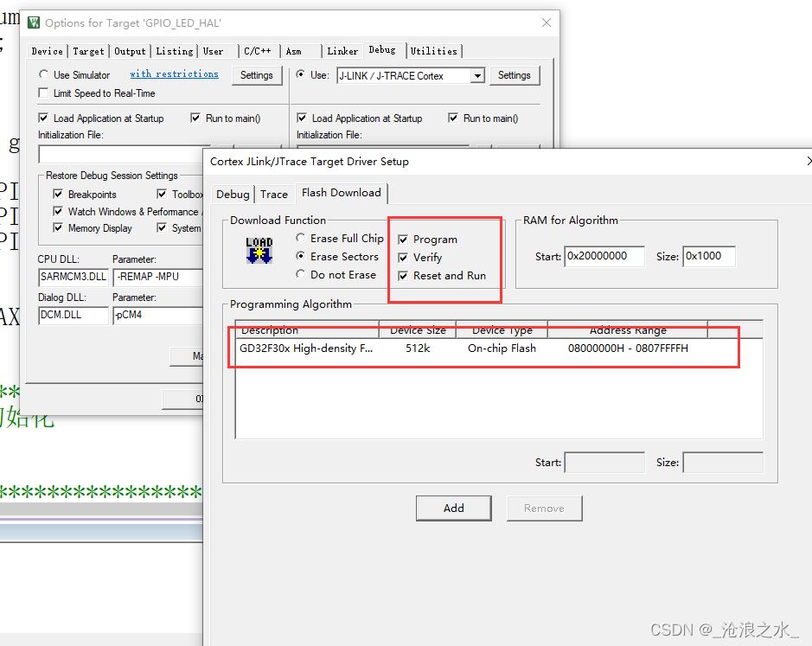
Task: Toggle simulator Run to main() checkbox
Action: (x=195, y=118)
